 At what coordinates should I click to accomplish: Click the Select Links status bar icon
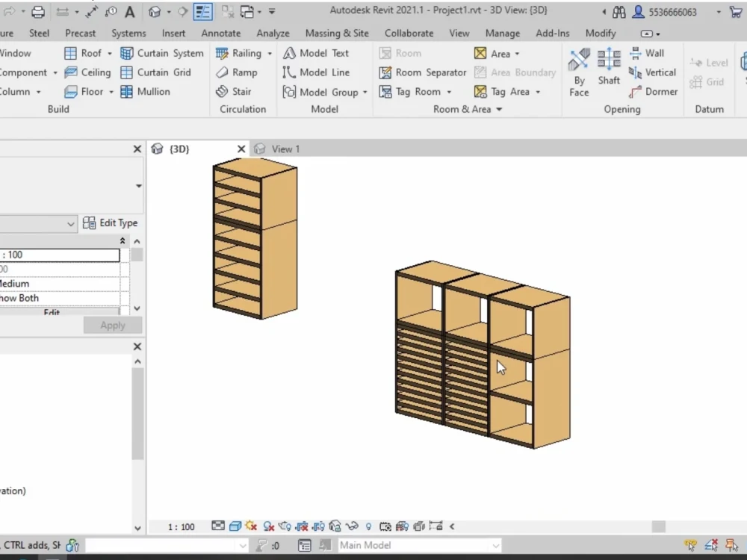coord(690,545)
